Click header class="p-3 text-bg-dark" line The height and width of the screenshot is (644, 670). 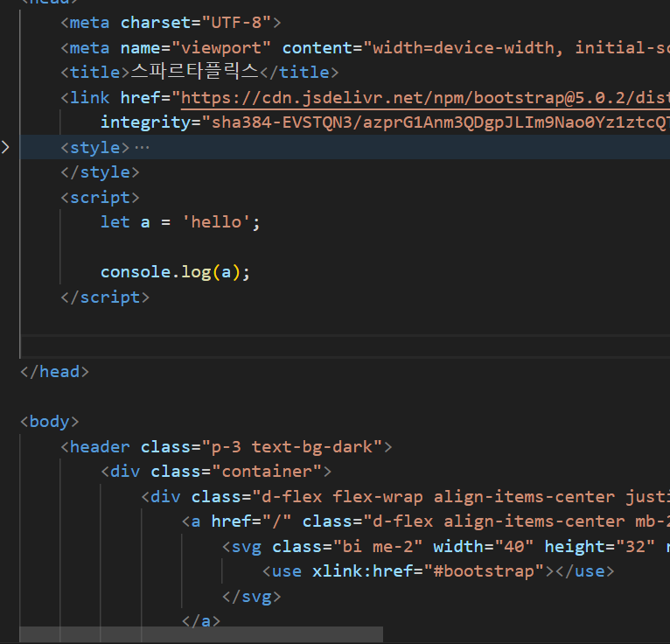point(226,447)
